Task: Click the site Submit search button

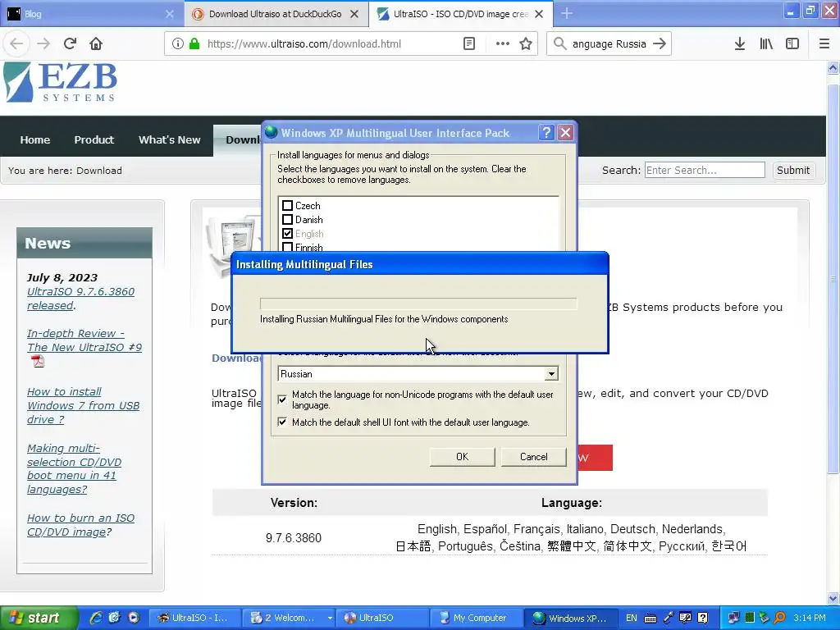Action: pos(793,171)
